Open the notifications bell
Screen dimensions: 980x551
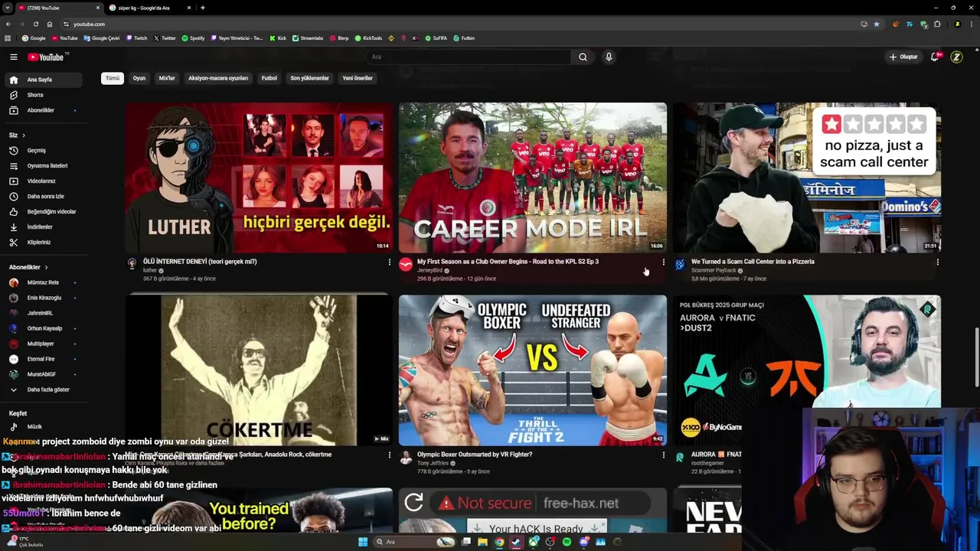935,57
